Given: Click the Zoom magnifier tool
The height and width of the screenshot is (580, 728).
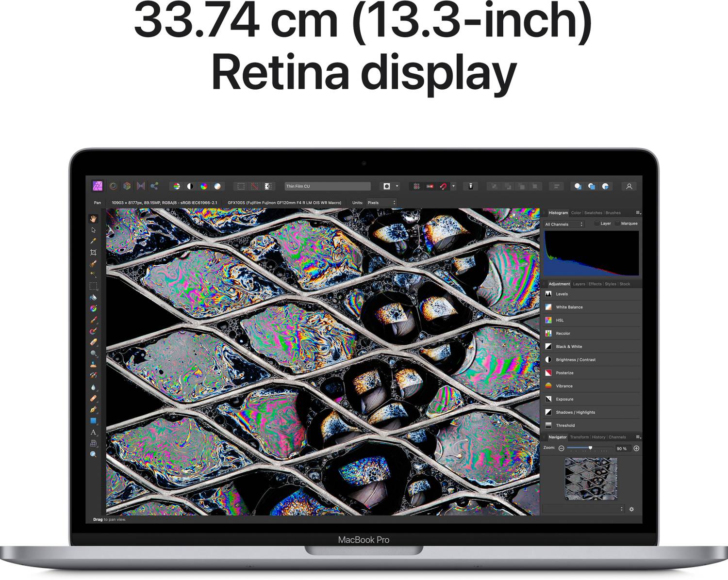Looking at the screenshot, I should (93, 454).
